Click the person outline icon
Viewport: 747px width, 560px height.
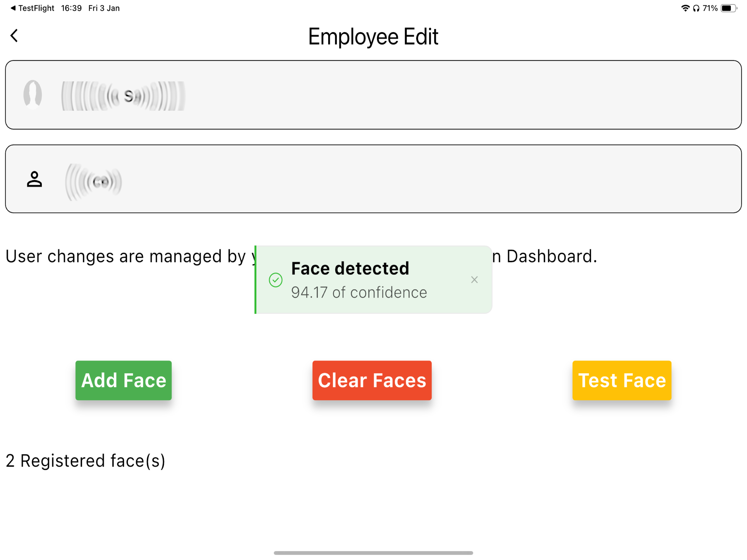tap(34, 179)
